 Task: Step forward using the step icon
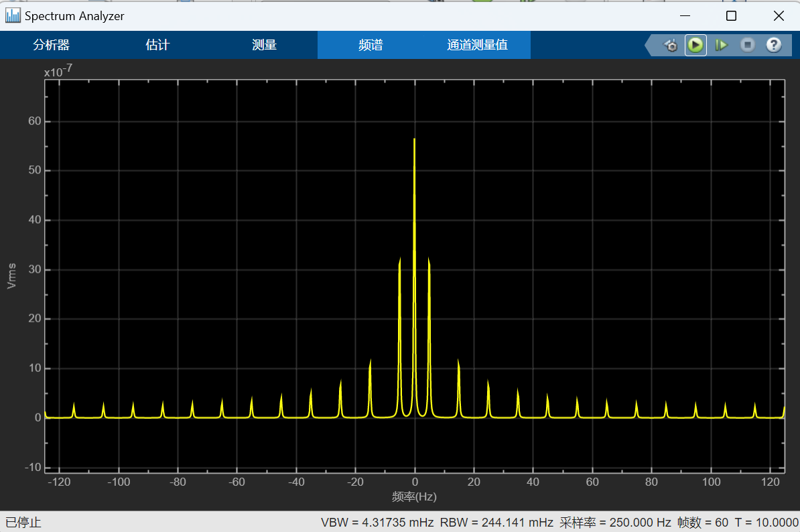point(722,45)
